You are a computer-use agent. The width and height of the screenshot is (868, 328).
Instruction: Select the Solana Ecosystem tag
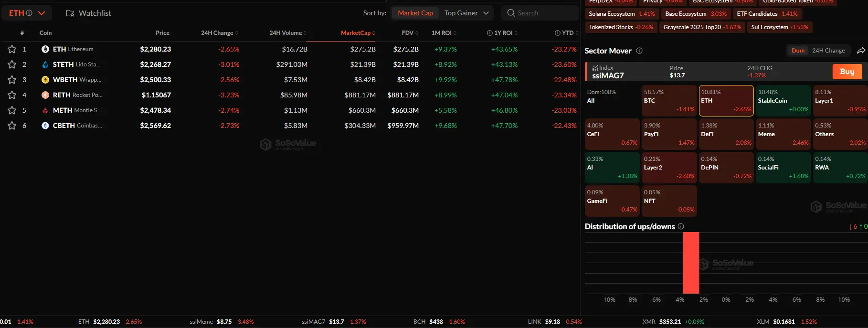622,14
